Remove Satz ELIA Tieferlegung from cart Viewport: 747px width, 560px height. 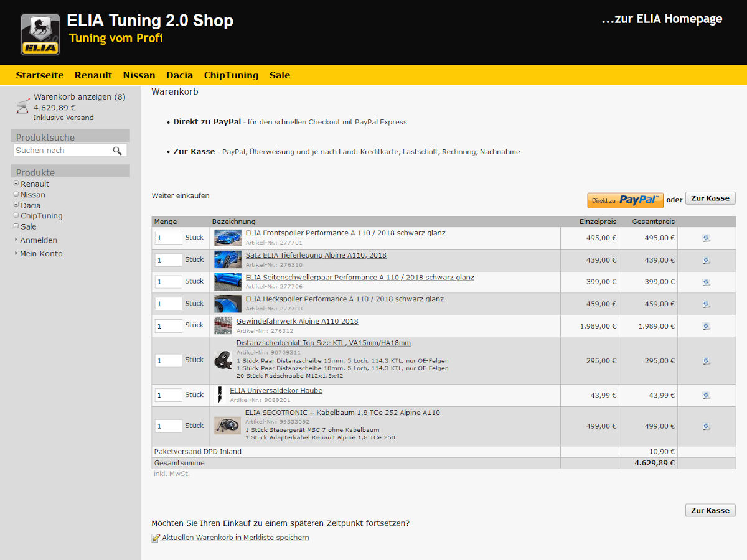[707, 260]
